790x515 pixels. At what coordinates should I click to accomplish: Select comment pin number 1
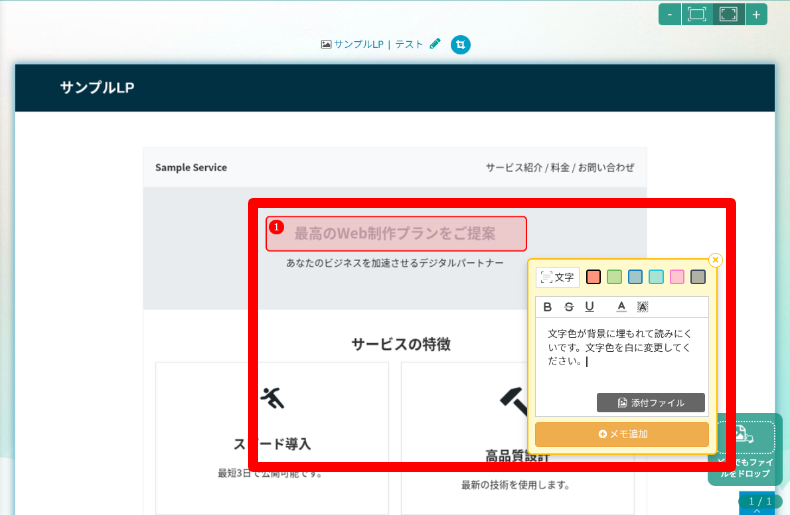[276, 227]
